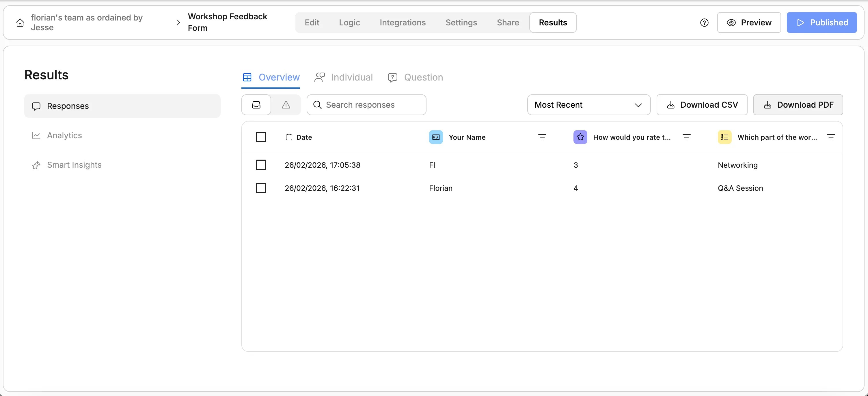Screen dimensions: 868x396
Task: Check the Florian response row checkbox
Action: tap(261, 188)
